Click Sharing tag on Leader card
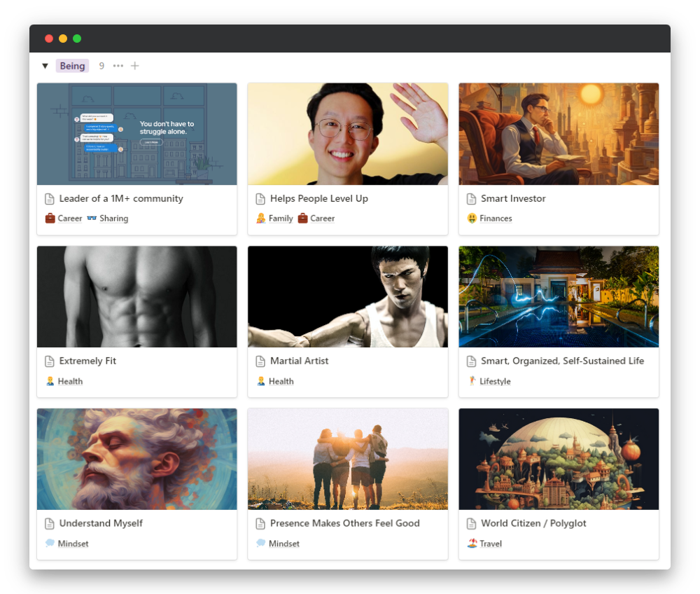This screenshot has width=700, height=594. pos(108,219)
